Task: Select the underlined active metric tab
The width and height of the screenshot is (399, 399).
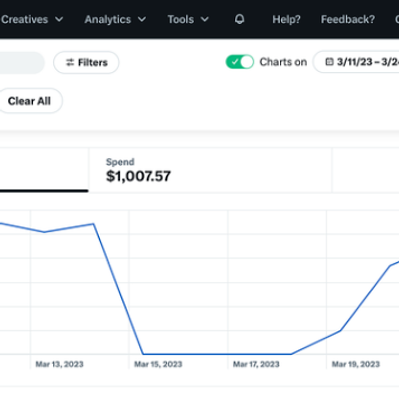Action: point(44,170)
